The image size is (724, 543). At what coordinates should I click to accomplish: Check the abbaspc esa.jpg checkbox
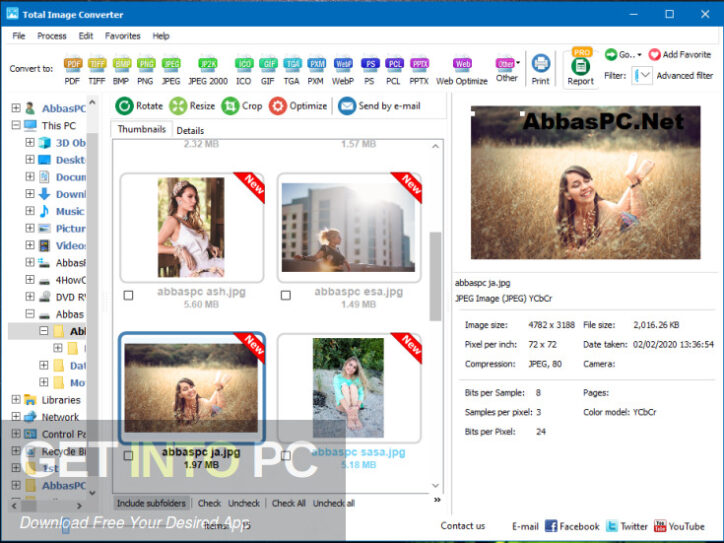286,296
